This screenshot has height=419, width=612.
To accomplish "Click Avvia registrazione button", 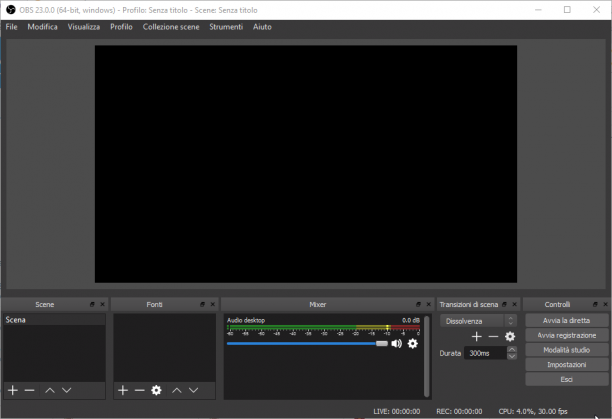I will coord(566,335).
